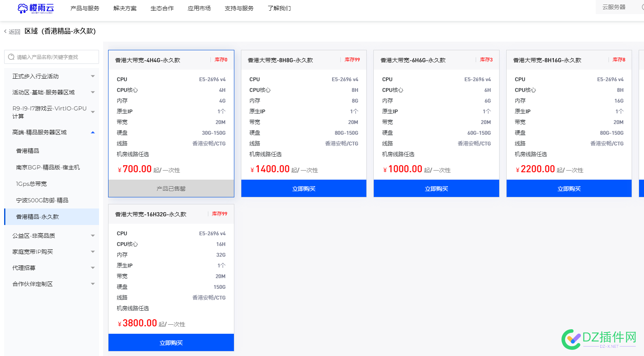The image size is (644, 356).
Task: Select 香港精品-永久款 region
Action: coord(52,217)
